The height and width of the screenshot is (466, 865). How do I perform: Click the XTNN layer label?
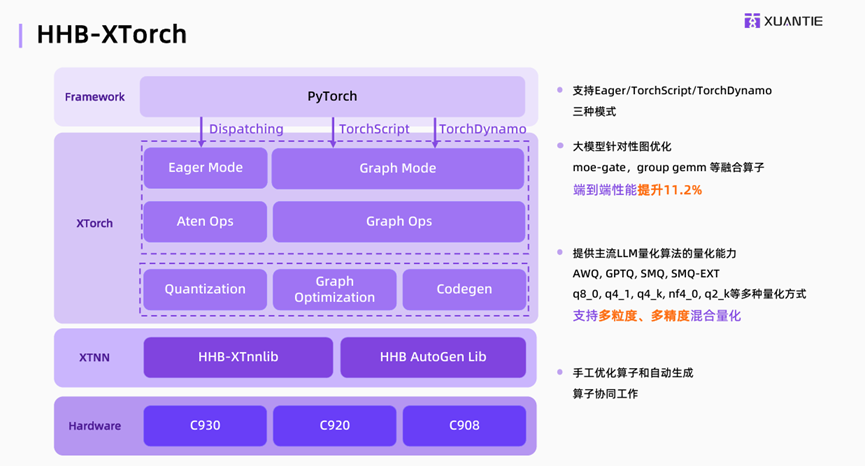pos(94,357)
